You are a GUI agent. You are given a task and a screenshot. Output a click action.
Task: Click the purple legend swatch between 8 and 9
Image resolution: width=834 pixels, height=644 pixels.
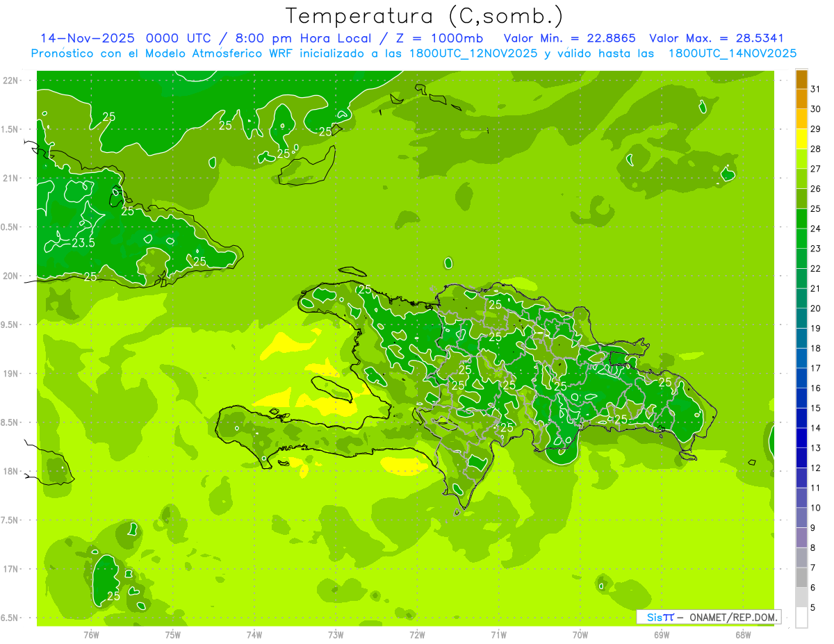(801, 538)
